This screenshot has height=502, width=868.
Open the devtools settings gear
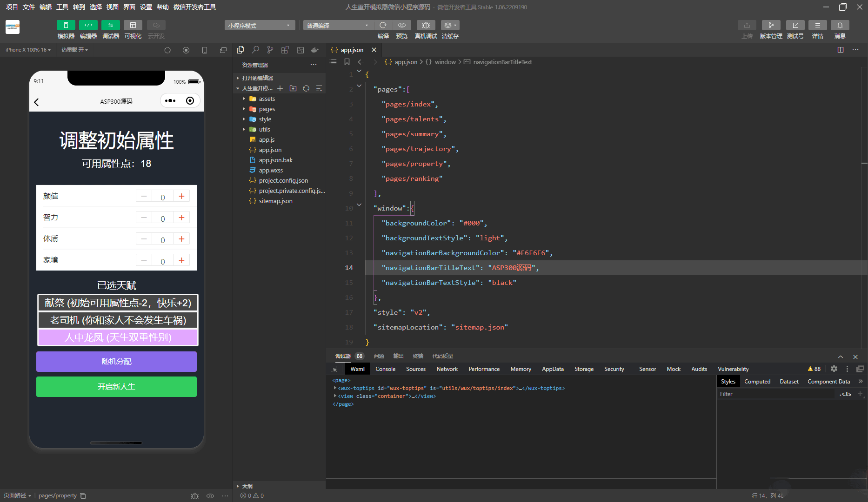(x=834, y=369)
